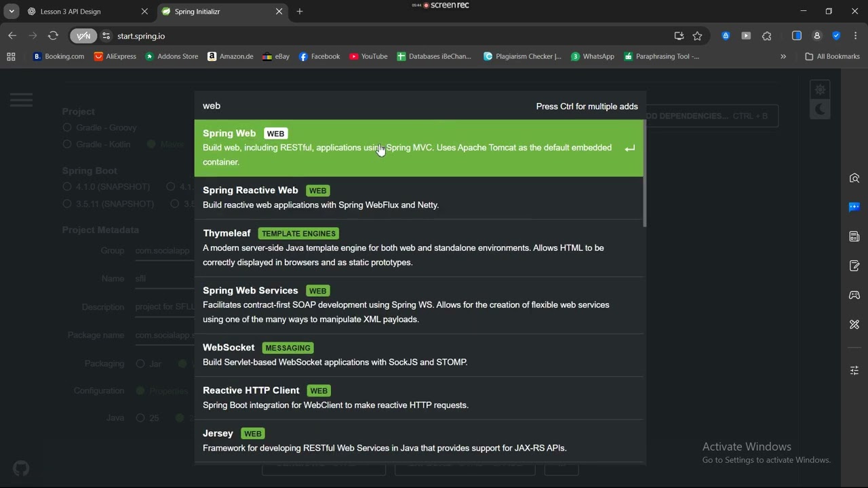Select Gradle - Groovy project radio
Image resolution: width=868 pixels, height=488 pixels.
(67, 127)
